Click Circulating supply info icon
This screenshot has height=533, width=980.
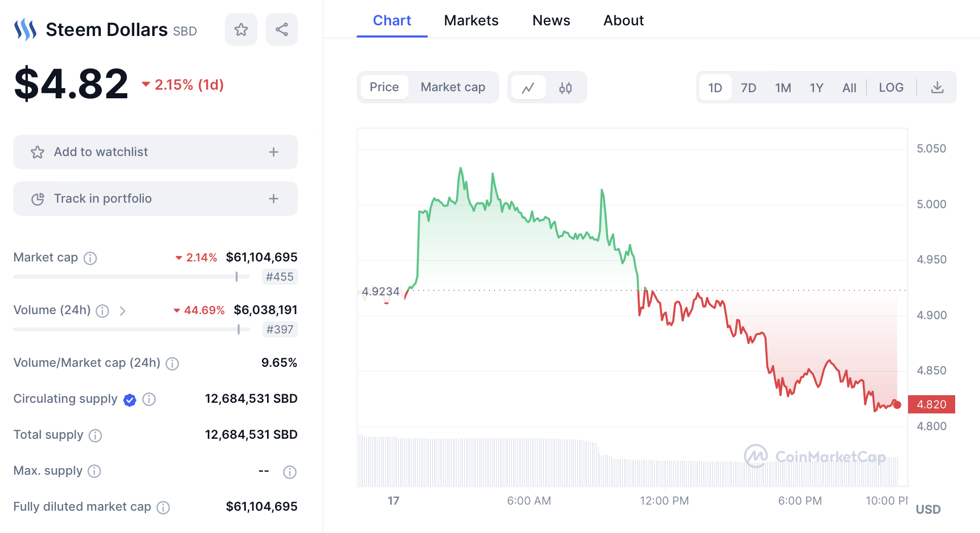click(149, 399)
